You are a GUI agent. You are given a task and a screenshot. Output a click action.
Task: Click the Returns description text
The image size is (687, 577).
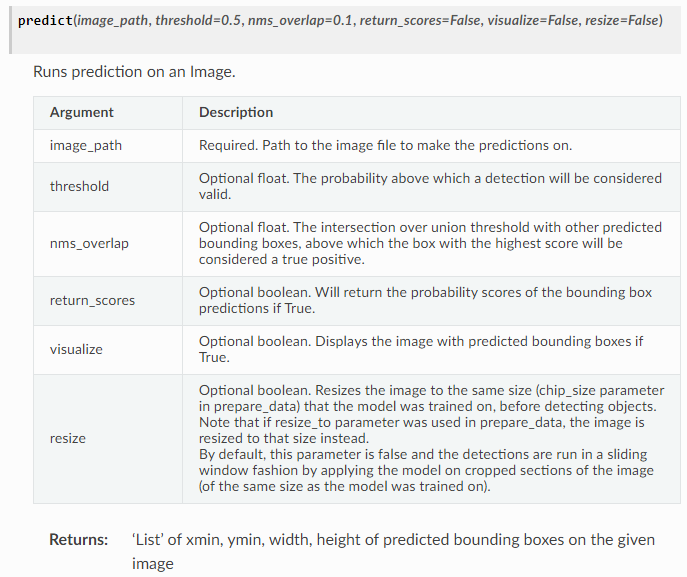tap(393, 552)
